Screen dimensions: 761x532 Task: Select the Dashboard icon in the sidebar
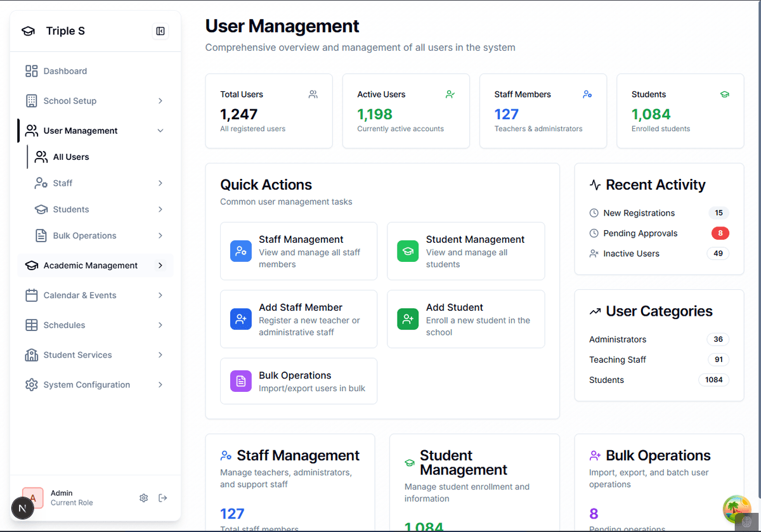tap(30, 71)
